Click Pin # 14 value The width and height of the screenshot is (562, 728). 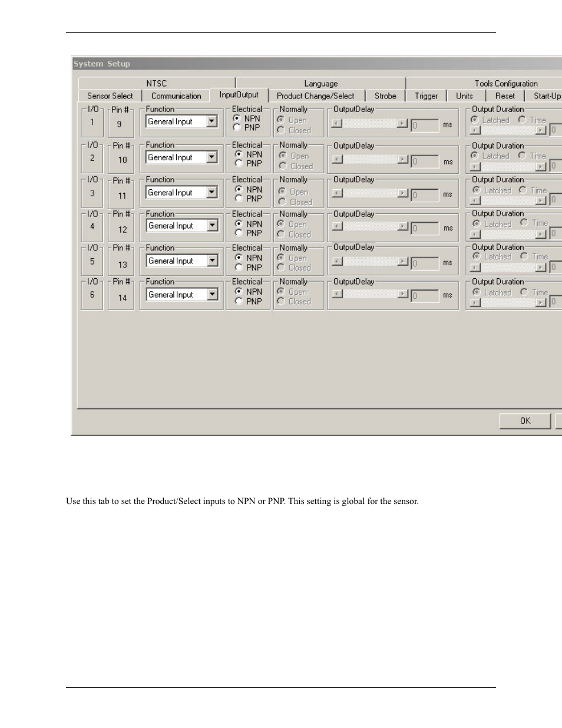click(x=122, y=298)
